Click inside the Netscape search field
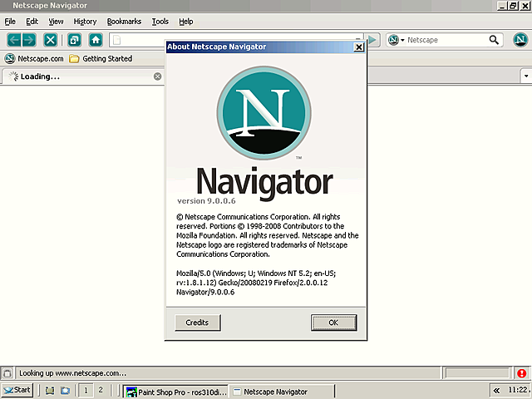Screen dimensions: 532x399 [446, 40]
